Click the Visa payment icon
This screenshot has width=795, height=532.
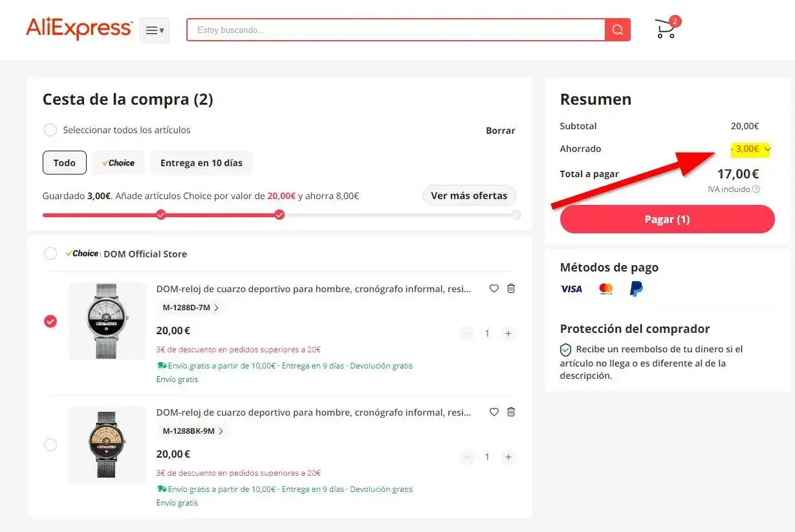pyautogui.click(x=571, y=289)
